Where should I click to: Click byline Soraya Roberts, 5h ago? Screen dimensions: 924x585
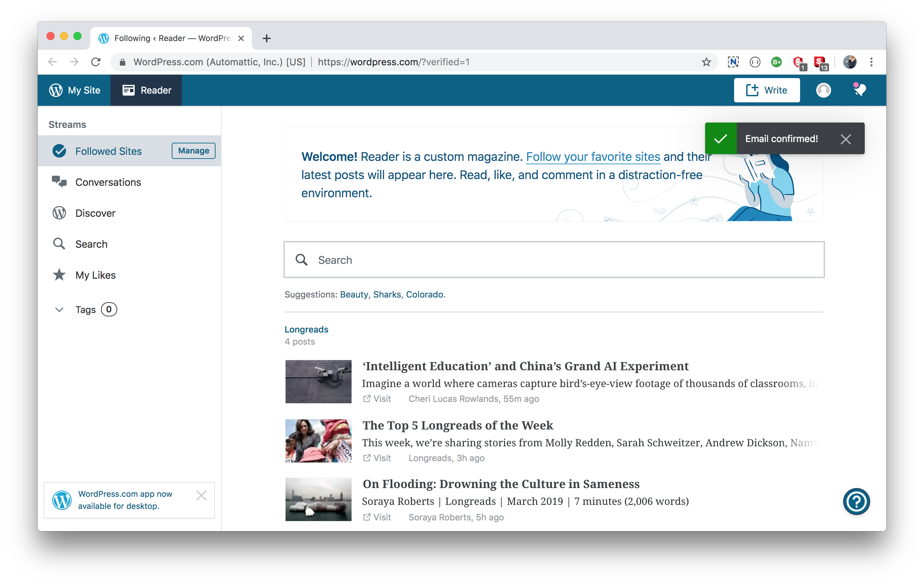pyautogui.click(x=456, y=517)
